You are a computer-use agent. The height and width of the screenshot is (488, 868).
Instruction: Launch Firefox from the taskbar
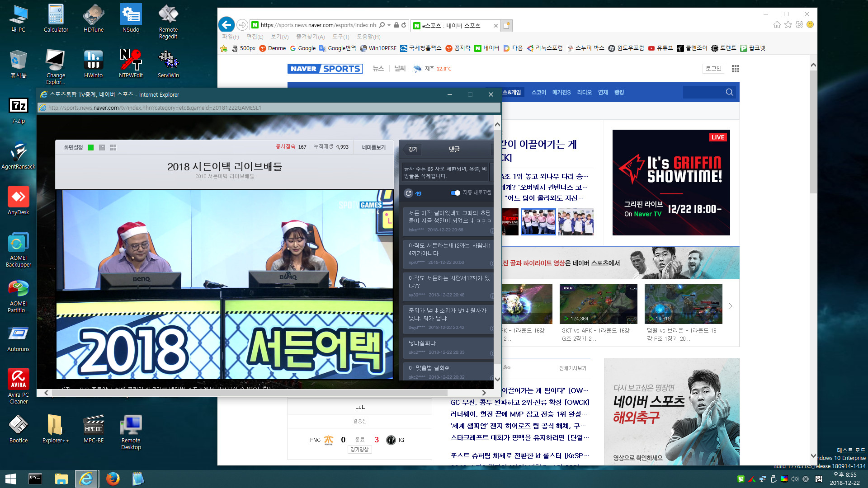pyautogui.click(x=113, y=479)
